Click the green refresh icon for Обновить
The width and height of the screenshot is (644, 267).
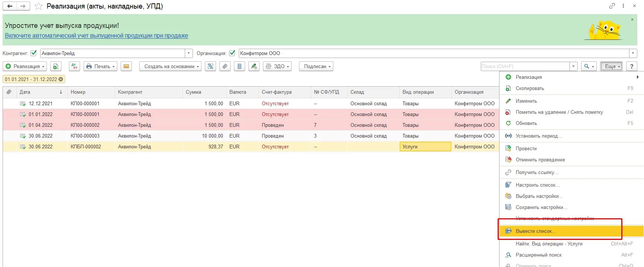508,123
